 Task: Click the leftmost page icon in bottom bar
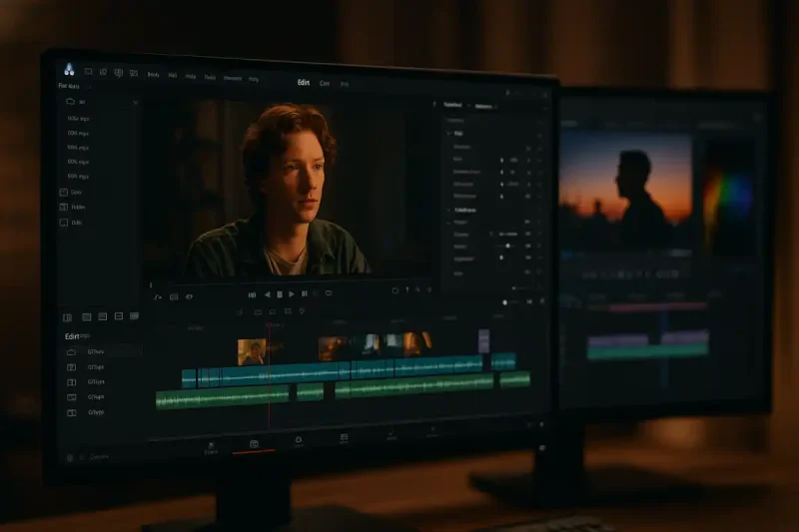click(x=211, y=443)
